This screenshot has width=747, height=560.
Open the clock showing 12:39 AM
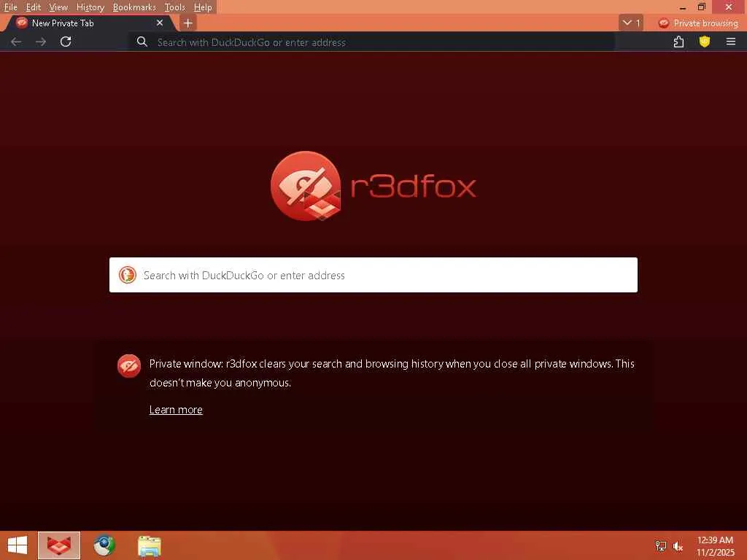click(x=715, y=545)
